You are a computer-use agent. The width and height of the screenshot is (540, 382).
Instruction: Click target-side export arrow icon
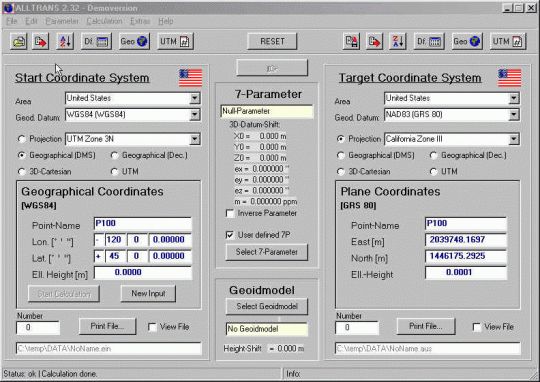click(x=374, y=42)
